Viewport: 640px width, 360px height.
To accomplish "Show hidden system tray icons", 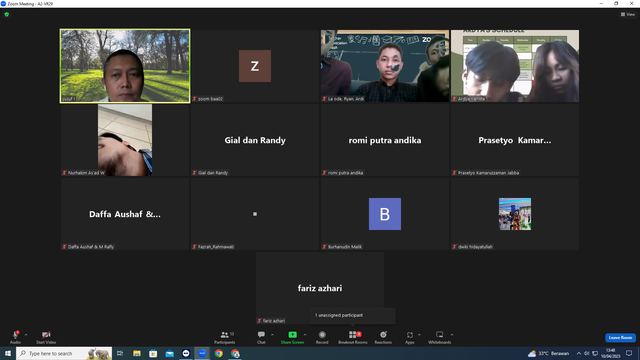I will coord(578,353).
